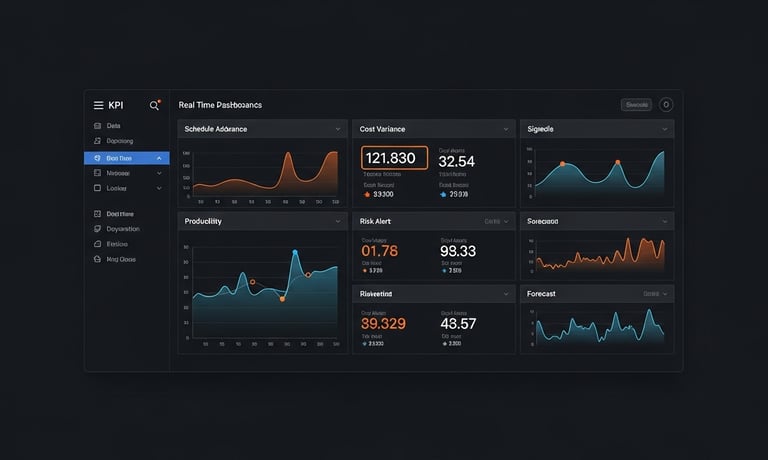Click first orange marker on Sigredle chart
This screenshot has width=768, height=460.
[563, 164]
